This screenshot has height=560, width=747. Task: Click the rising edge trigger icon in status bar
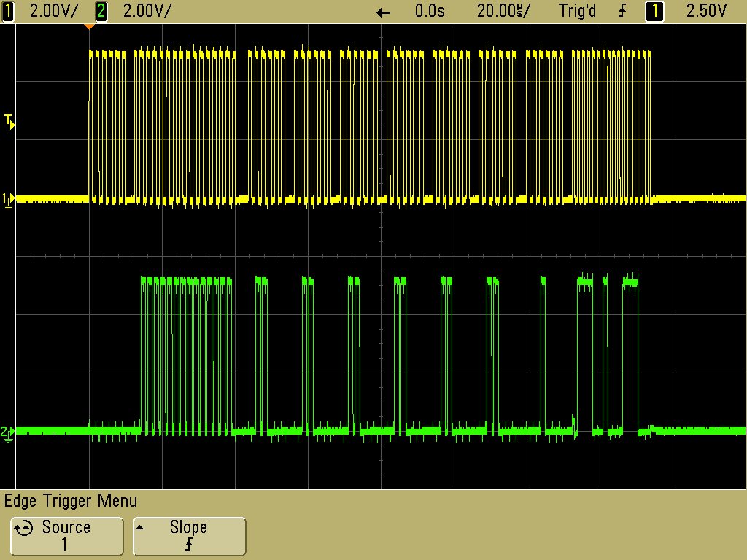tap(622, 11)
